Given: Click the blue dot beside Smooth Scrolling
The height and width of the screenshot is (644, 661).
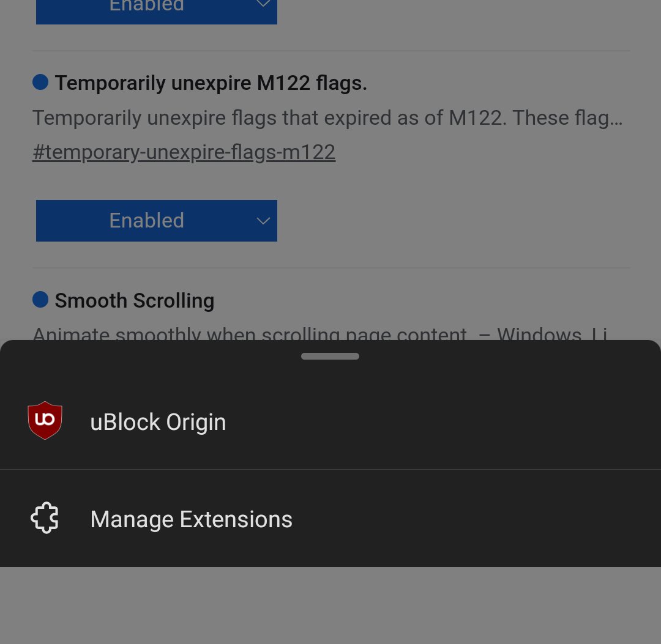Looking at the screenshot, I should (40, 300).
